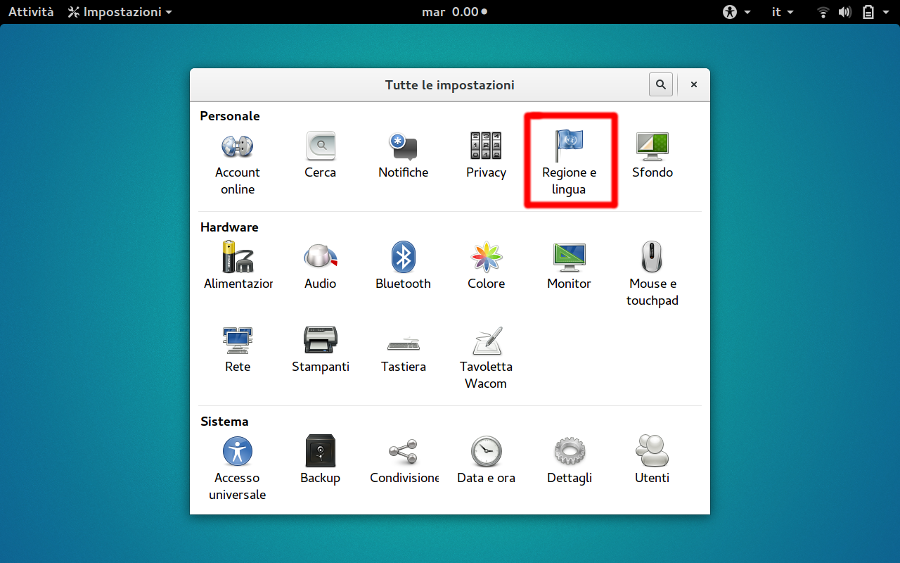Open the Tavoletta Wacom settings

click(486, 357)
